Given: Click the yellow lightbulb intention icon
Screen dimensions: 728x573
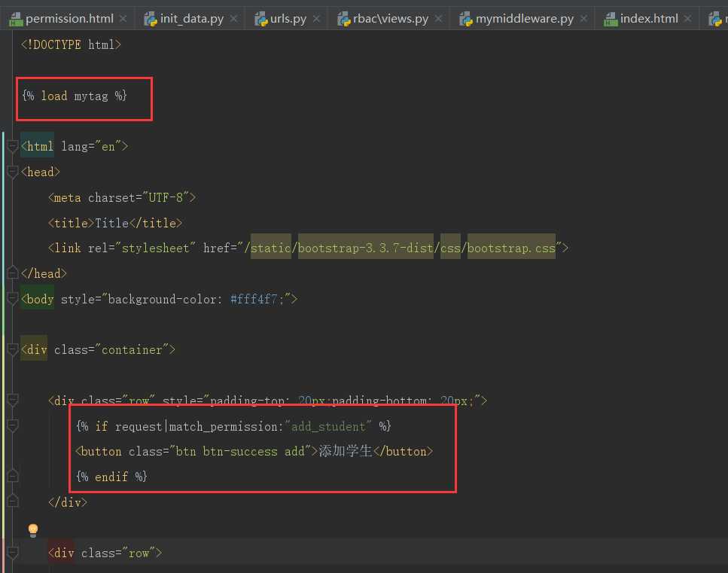Looking at the screenshot, I should pos(33,530).
